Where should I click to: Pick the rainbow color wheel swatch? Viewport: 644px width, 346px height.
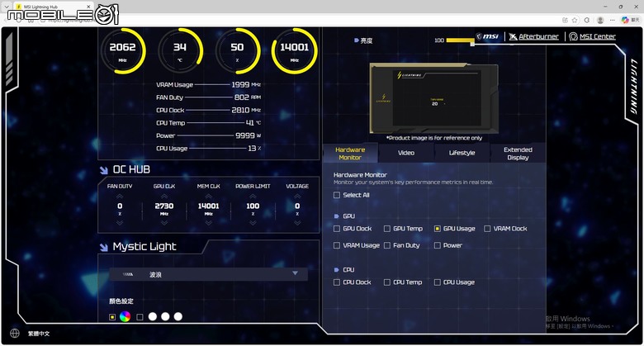tap(125, 316)
